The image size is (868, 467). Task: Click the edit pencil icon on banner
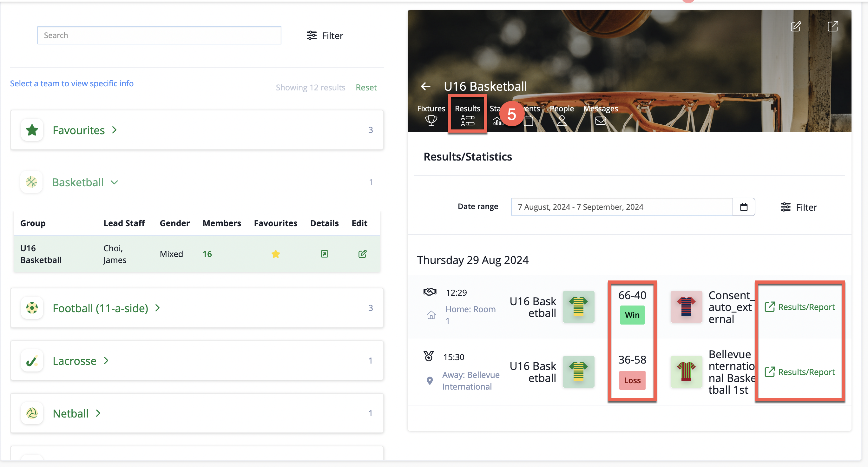point(796,26)
